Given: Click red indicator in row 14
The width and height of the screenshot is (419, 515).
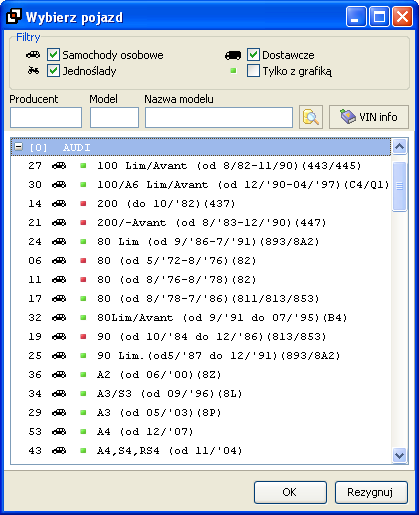Looking at the screenshot, I should (83, 204).
